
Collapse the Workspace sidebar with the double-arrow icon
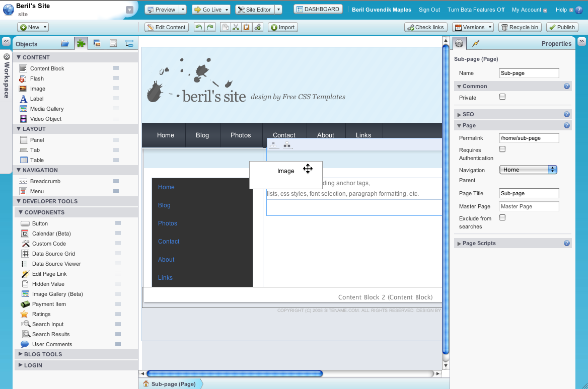(6, 41)
